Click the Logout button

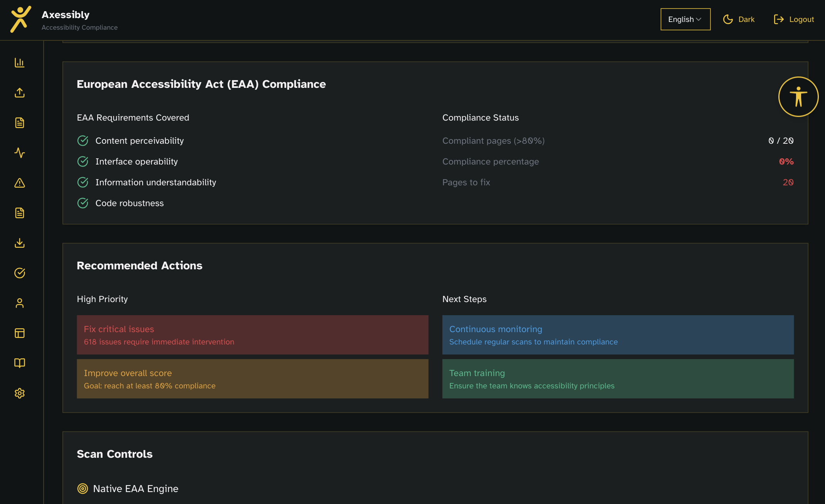click(x=794, y=19)
